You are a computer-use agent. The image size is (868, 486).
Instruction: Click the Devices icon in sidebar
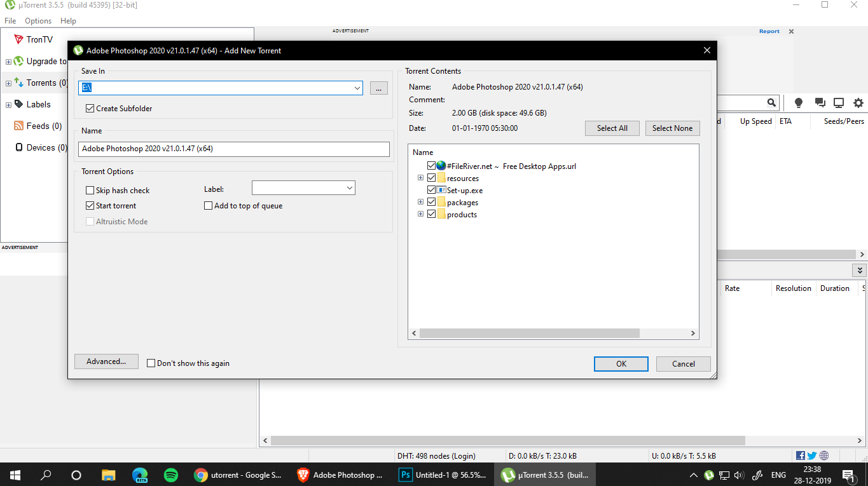click(19, 147)
